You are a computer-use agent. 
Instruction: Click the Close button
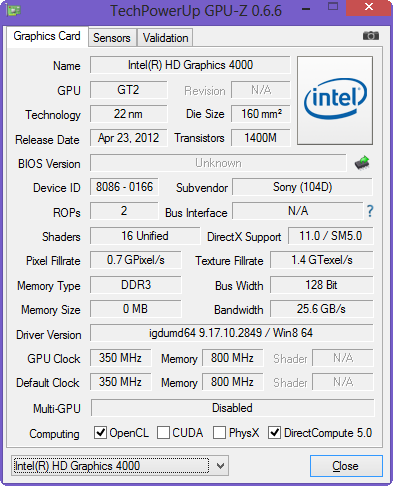(x=346, y=466)
